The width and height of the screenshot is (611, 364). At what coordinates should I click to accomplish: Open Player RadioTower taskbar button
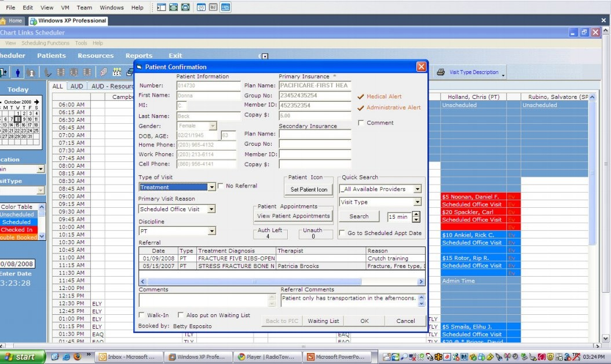tap(266, 356)
